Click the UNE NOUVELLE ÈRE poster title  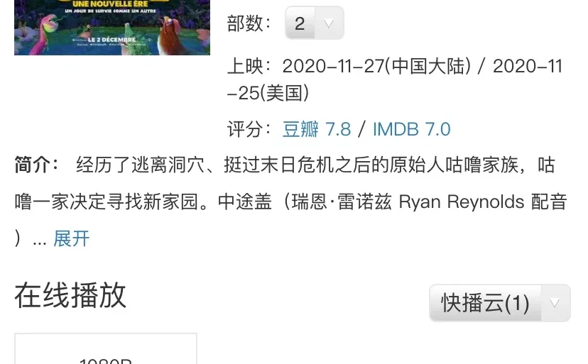(x=110, y=4)
